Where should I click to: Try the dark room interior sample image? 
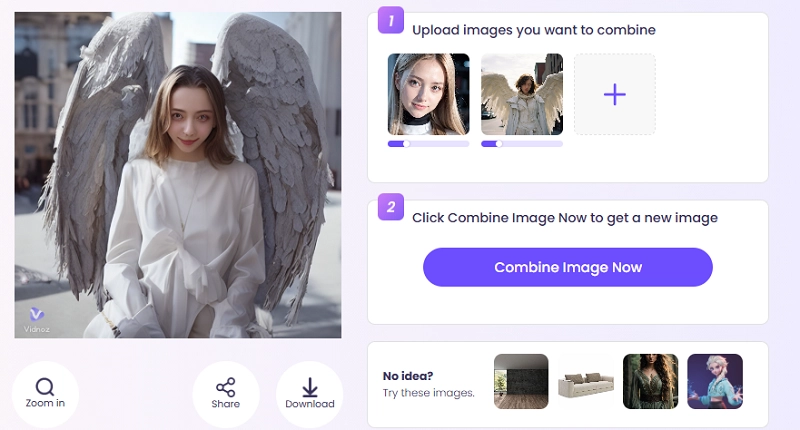[x=521, y=381]
